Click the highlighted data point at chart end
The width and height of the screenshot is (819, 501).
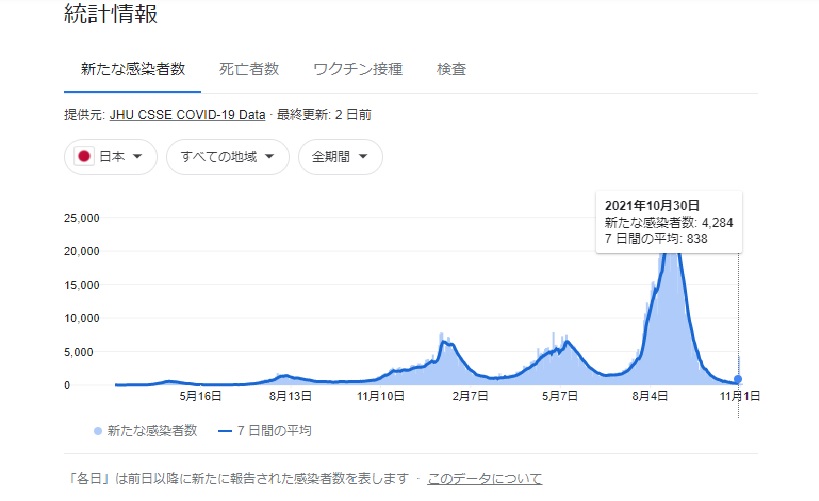(x=738, y=379)
